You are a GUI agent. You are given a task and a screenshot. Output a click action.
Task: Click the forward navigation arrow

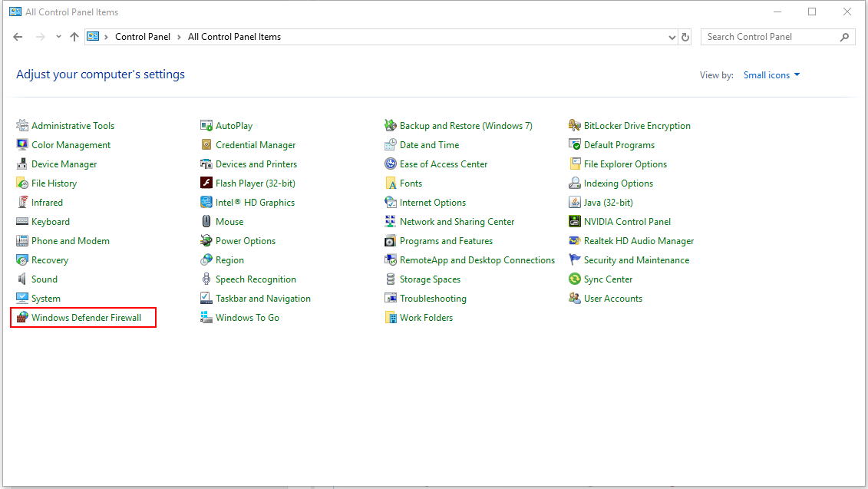click(x=41, y=37)
